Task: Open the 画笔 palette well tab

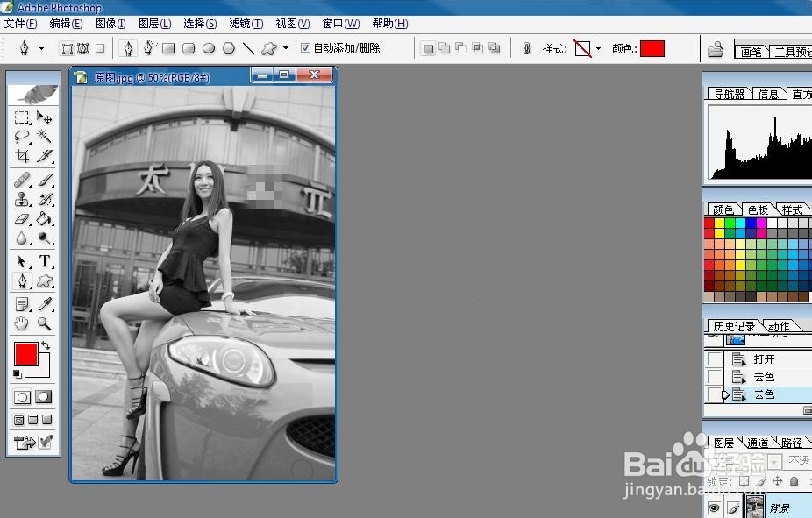Action: point(751,52)
